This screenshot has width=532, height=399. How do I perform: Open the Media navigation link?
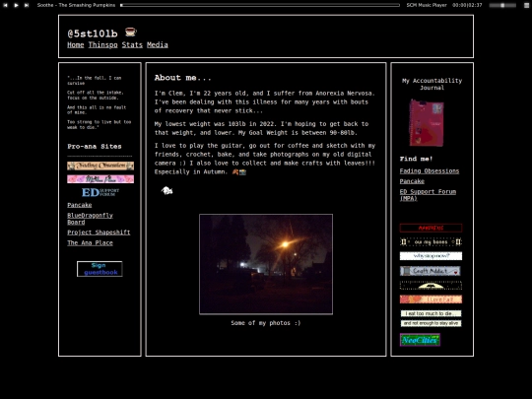click(x=158, y=44)
